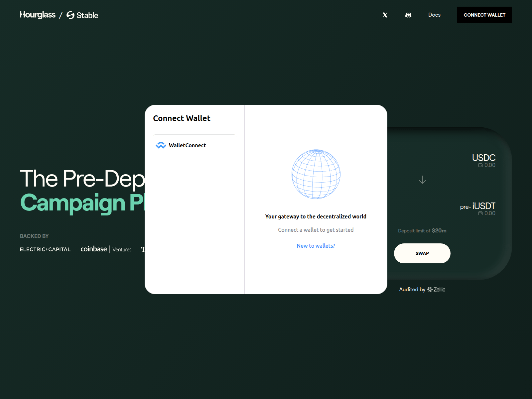The height and width of the screenshot is (399, 532).
Task: Open the Audited by Zellic link
Action: (422, 290)
